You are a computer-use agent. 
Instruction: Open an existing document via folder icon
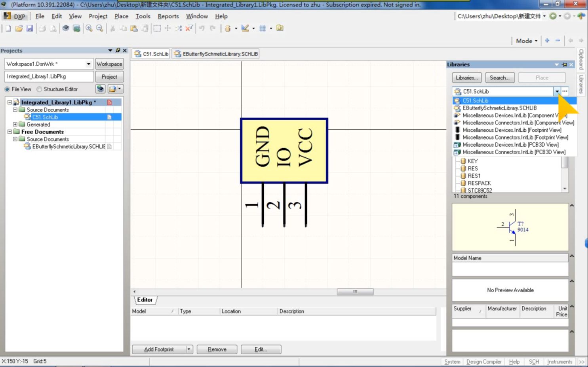(x=19, y=28)
